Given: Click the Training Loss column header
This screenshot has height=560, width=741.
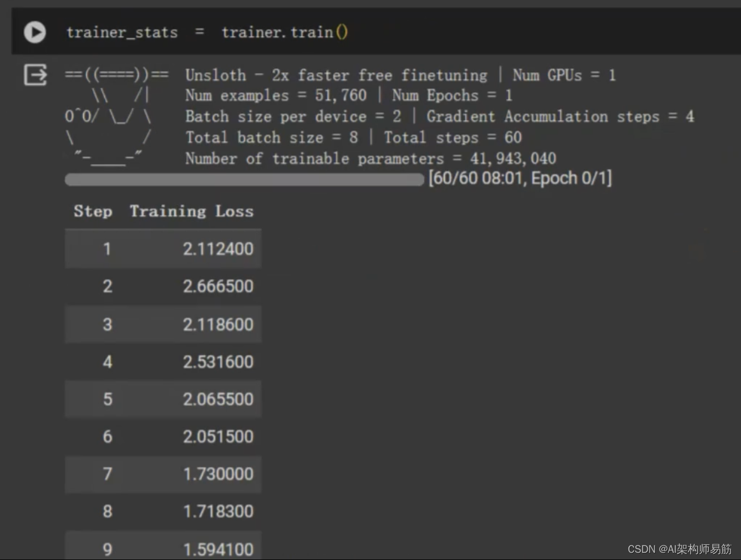Looking at the screenshot, I should [x=191, y=211].
